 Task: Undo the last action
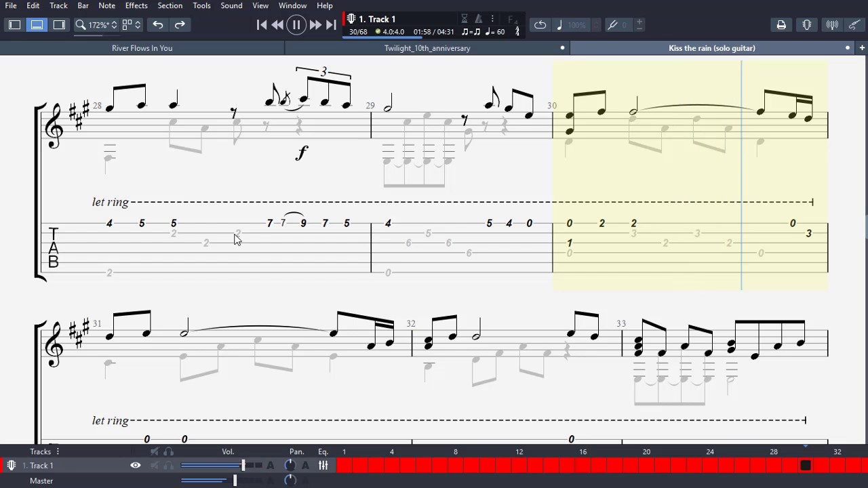157,25
